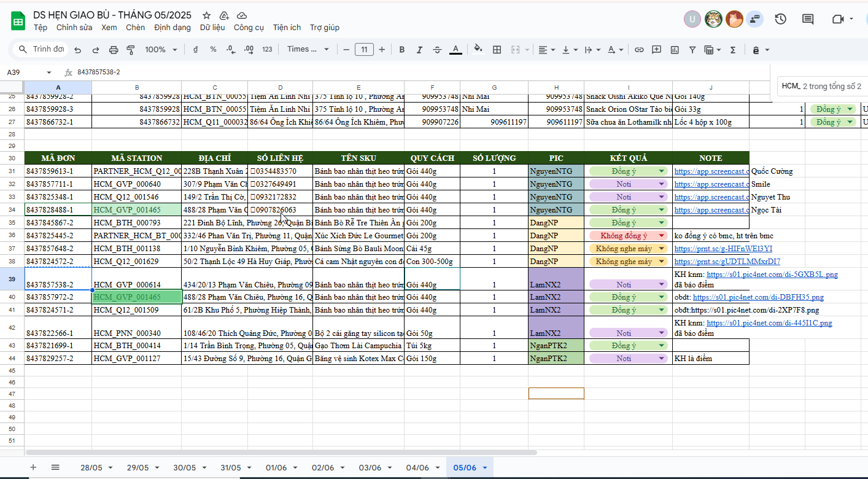Click the redo icon
The width and height of the screenshot is (868, 479).
[96, 50]
